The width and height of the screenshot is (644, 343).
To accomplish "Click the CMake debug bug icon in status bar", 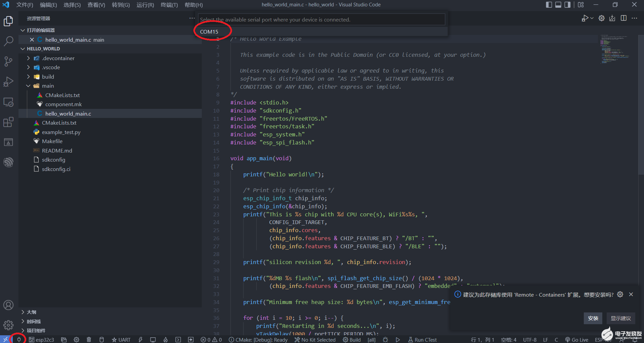I will (x=385, y=340).
